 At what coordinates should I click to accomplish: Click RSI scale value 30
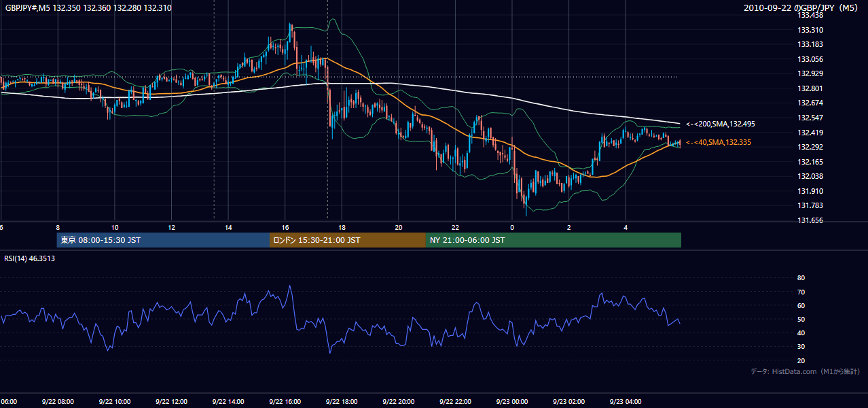pyautogui.click(x=801, y=347)
